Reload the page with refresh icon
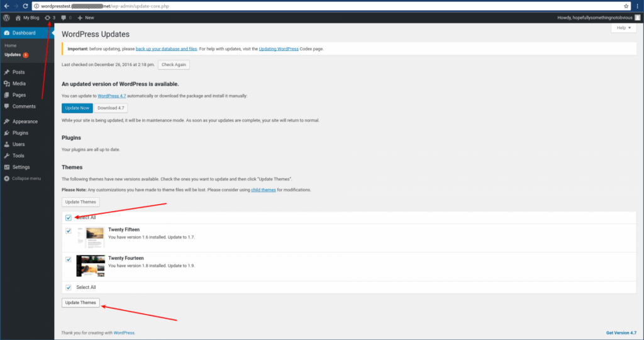The image size is (644, 340). 25,6
